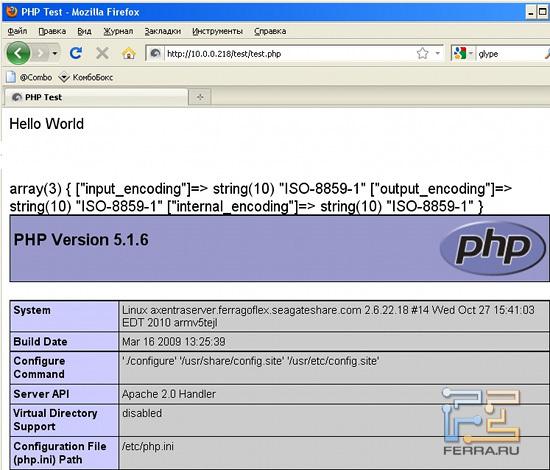Open the @Combo bookmark
This screenshot has height=470, width=550.
[29, 77]
